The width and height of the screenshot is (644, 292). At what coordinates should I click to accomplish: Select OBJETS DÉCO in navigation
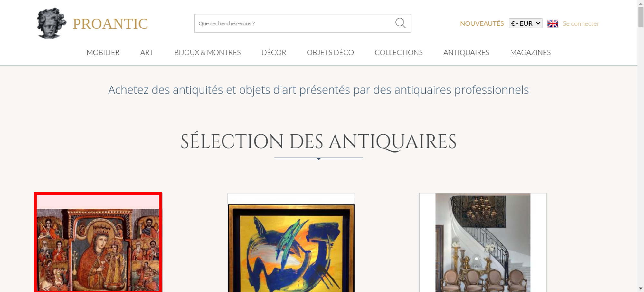tap(330, 52)
